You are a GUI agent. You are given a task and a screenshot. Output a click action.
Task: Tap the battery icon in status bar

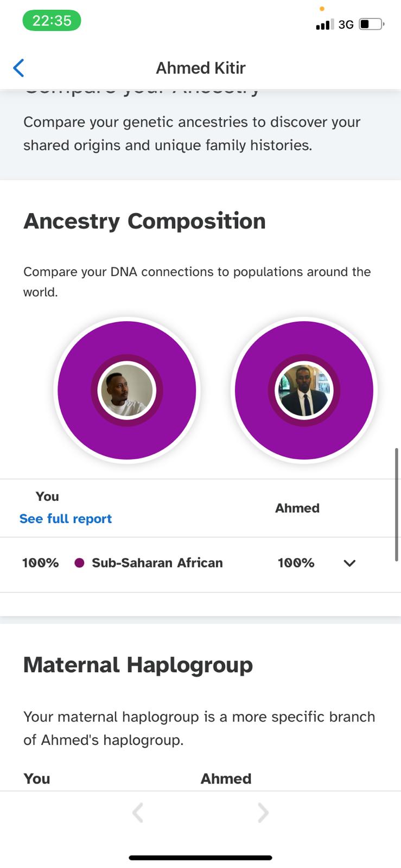click(372, 24)
